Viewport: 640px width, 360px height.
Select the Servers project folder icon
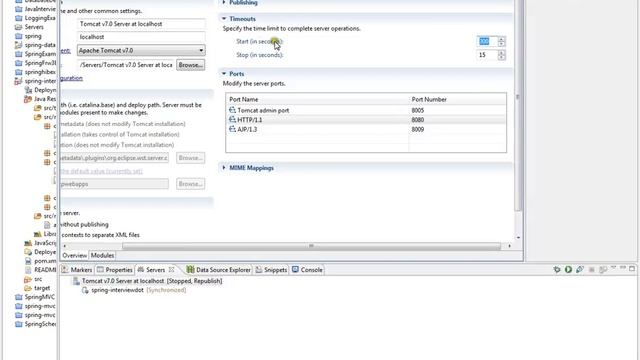pyautogui.click(x=18, y=27)
